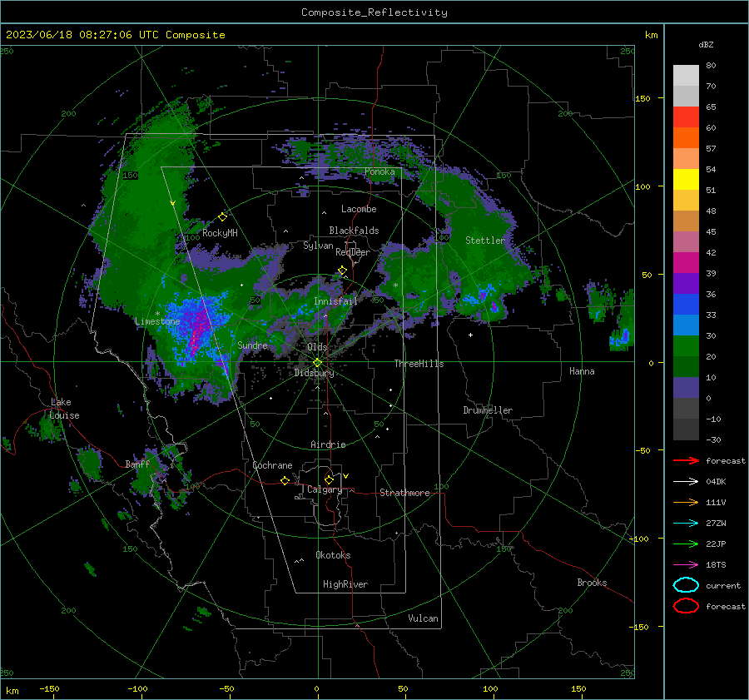Click the Brooks label
This screenshot has height=700, width=749.
point(592,583)
